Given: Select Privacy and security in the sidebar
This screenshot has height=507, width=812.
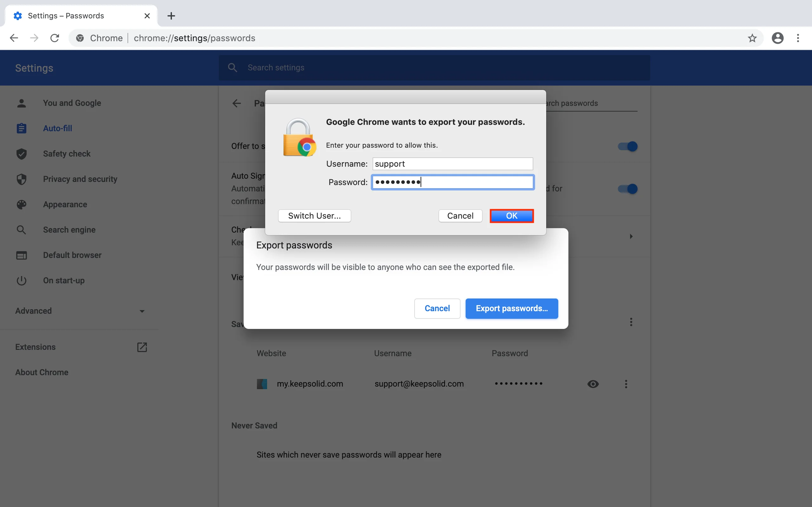Looking at the screenshot, I should [x=80, y=179].
